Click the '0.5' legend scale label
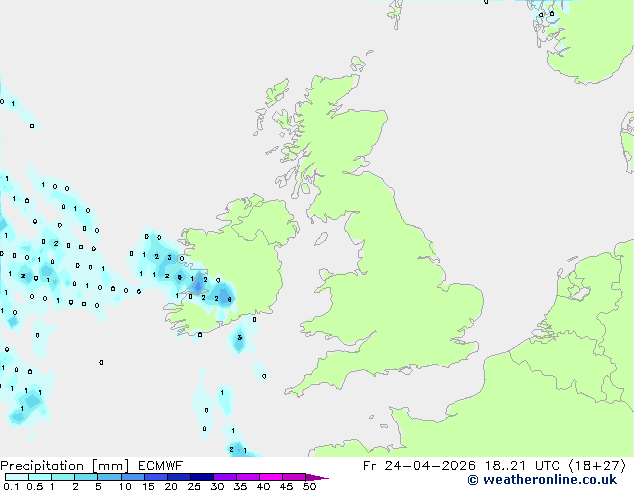Screen dimensions: 634x490 tap(34, 486)
